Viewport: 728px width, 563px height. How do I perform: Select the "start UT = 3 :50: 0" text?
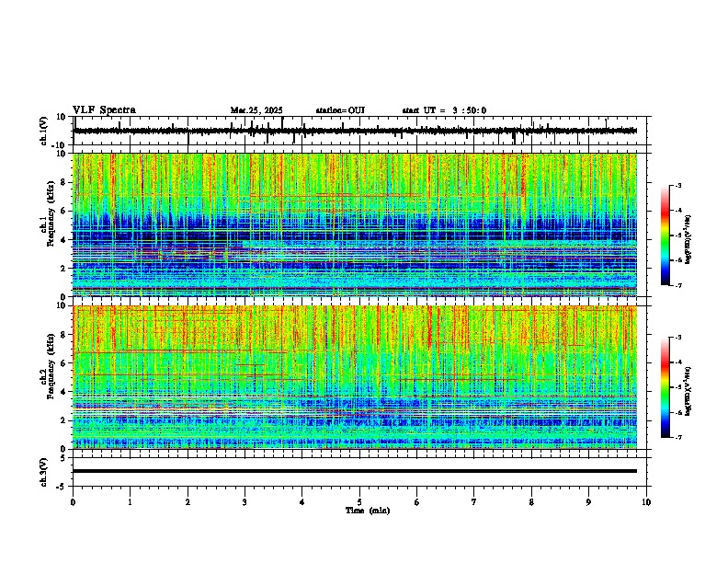444,110
